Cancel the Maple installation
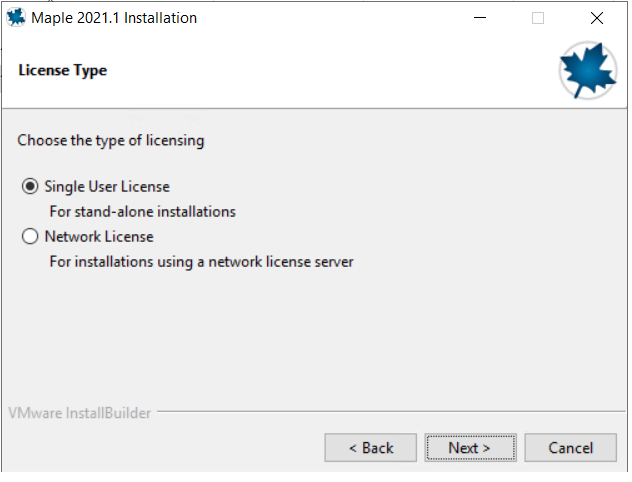 (x=570, y=448)
